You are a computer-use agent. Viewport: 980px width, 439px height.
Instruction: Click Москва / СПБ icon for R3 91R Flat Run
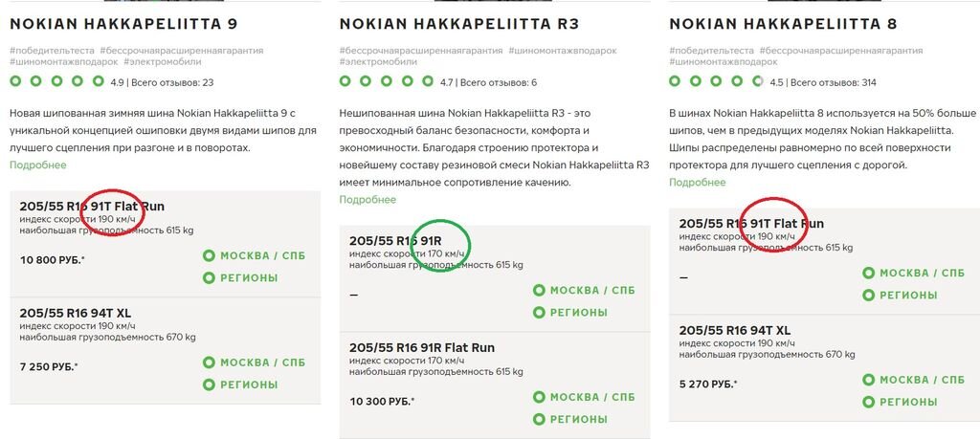[x=539, y=397]
